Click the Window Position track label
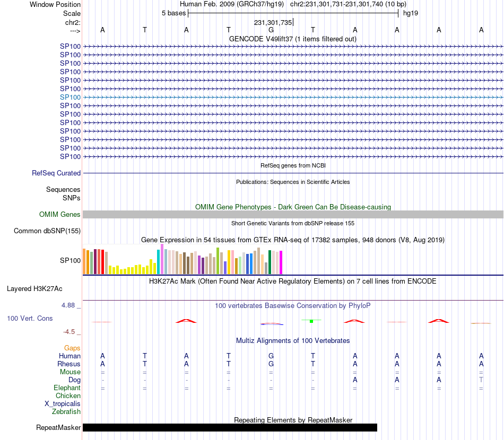504x440 pixels. pyautogui.click(x=55, y=4)
